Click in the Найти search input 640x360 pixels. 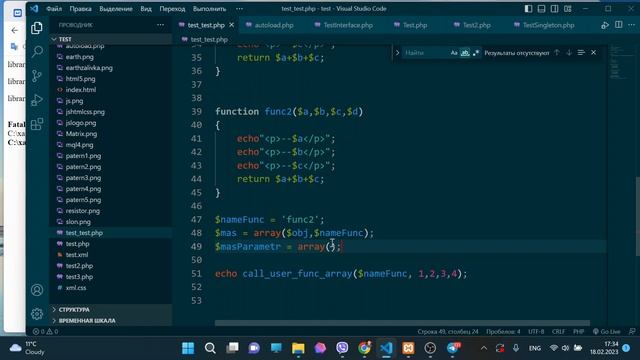[x=425, y=53]
